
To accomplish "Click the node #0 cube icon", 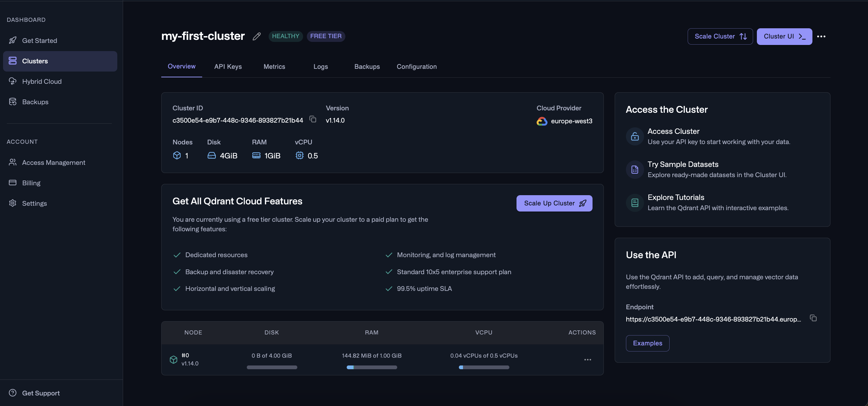I will pos(174,359).
